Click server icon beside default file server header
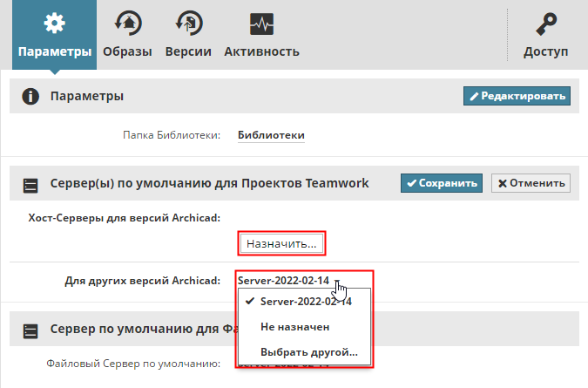Viewport: 588px width, 388px height. [x=30, y=331]
